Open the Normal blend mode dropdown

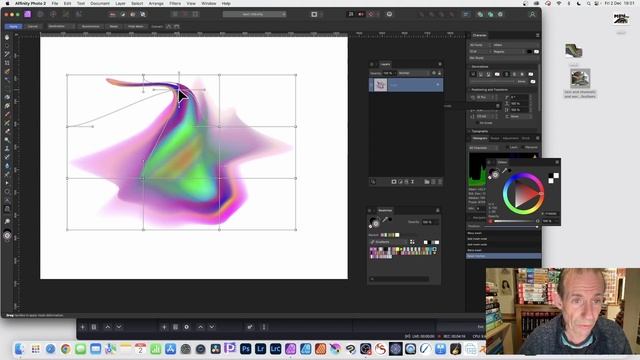[x=413, y=73]
